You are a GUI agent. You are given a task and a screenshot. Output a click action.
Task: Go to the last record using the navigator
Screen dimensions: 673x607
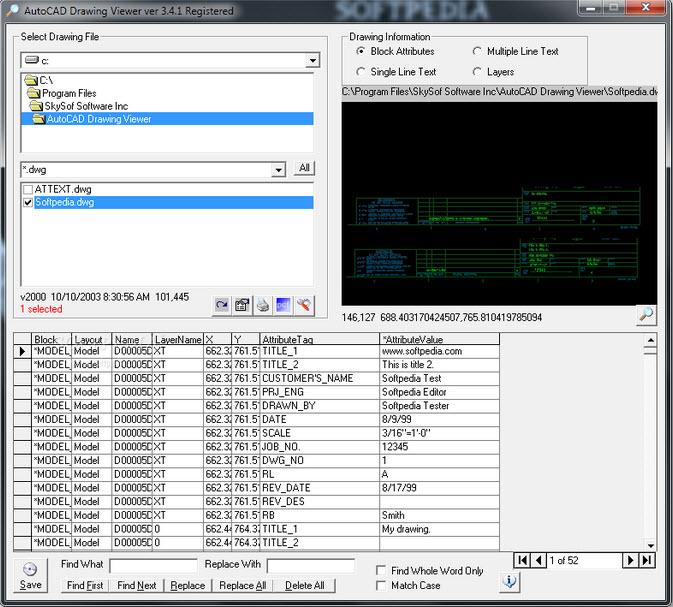point(647,560)
